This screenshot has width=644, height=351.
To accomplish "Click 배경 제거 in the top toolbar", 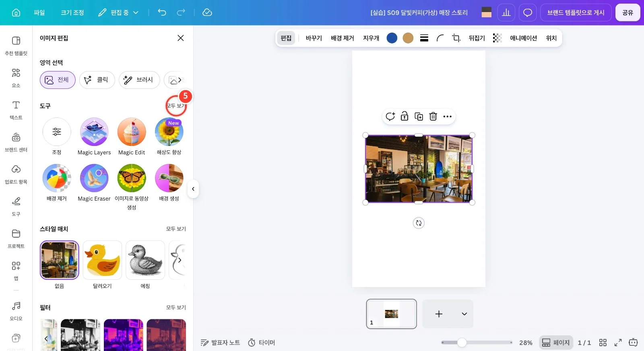I will pos(343,38).
